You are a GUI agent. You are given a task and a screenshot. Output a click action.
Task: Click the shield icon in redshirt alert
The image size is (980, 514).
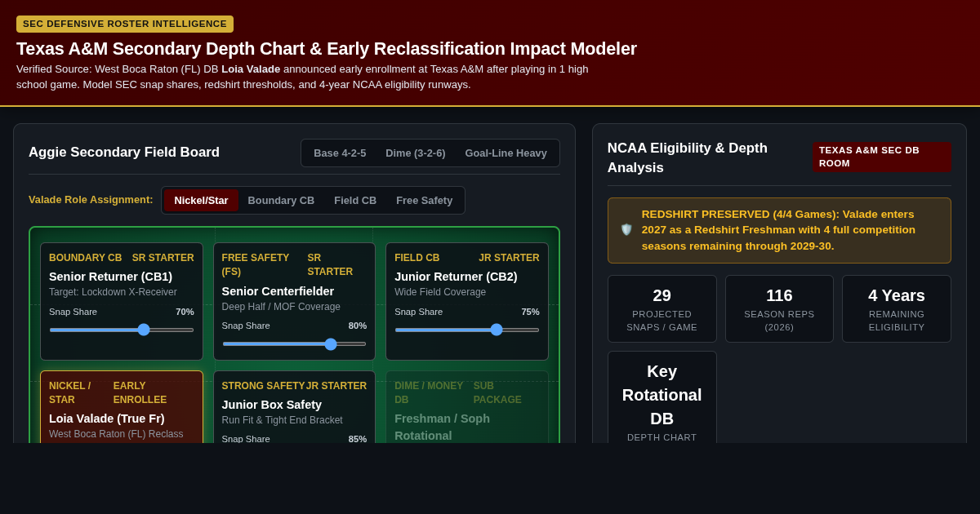click(626, 230)
